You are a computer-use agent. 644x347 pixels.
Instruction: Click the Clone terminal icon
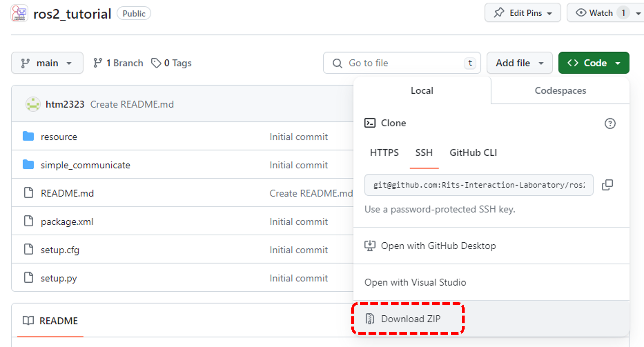(370, 123)
